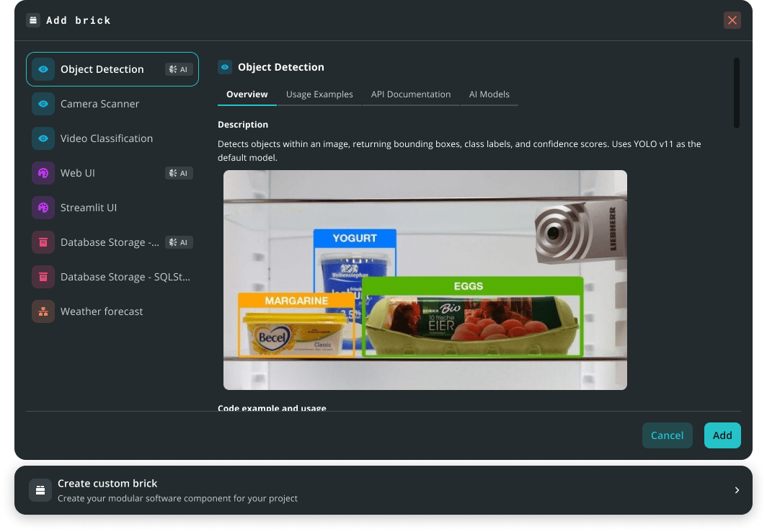The height and width of the screenshot is (532, 767).
Task: Select Database Storage - SQLSt... brick
Action: click(112, 277)
